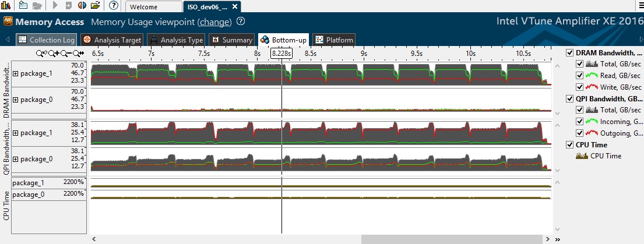Click the zoom out magnifier on timeline

64,54
